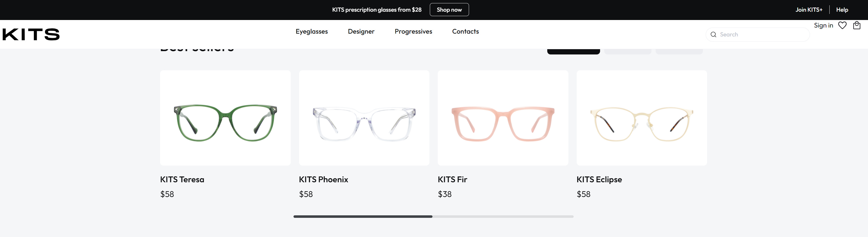
Task: Click the KITS Phoenix product title
Action: [324, 179]
